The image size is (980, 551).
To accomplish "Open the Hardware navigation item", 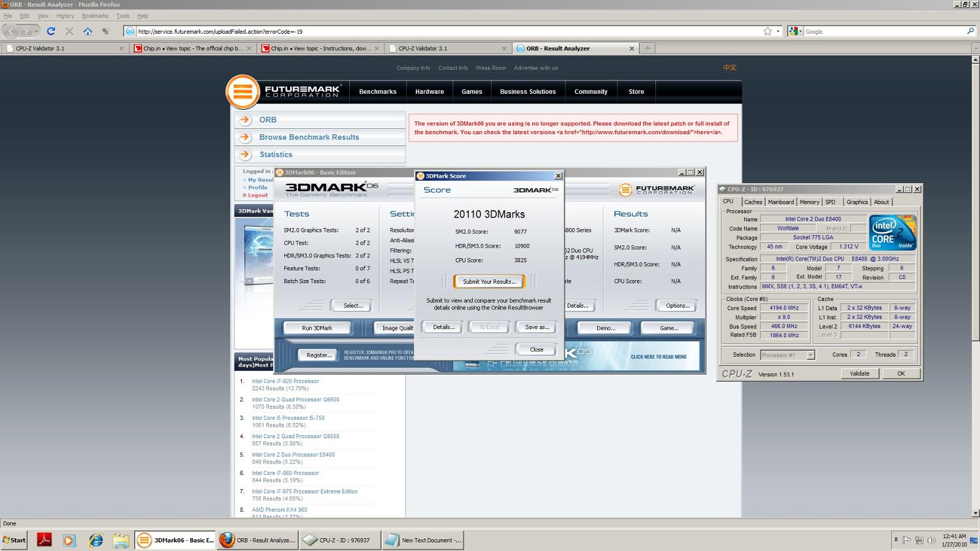I will (x=429, y=92).
